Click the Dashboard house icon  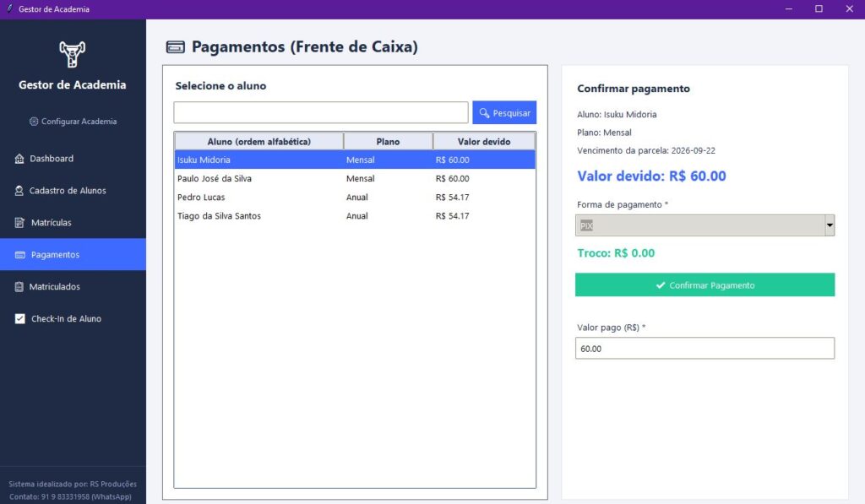tap(19, 159)
